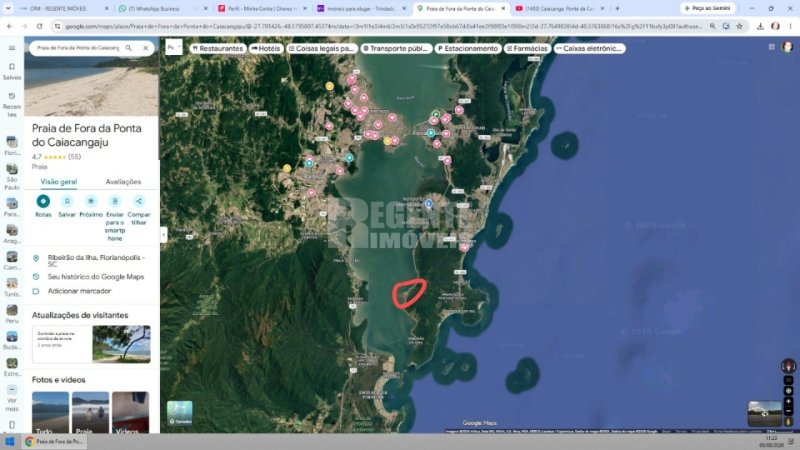This screenshot has width=800, height=450.
Task: Filter map by Hotéis chip
Action: pos(266,48)
